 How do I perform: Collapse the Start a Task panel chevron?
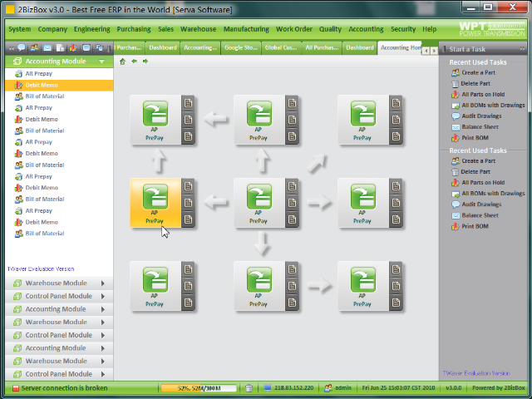tap(522, 49)
